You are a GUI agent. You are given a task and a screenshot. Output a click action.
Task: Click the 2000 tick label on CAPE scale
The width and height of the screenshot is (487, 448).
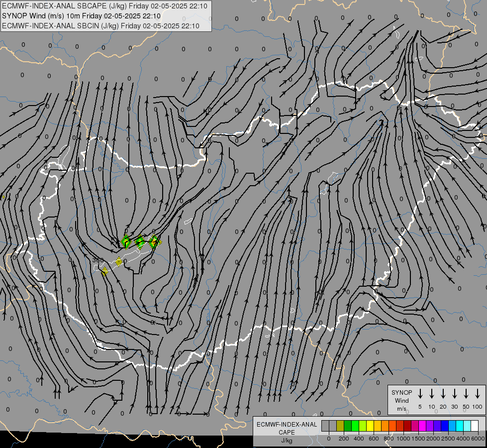pos(433,439)
